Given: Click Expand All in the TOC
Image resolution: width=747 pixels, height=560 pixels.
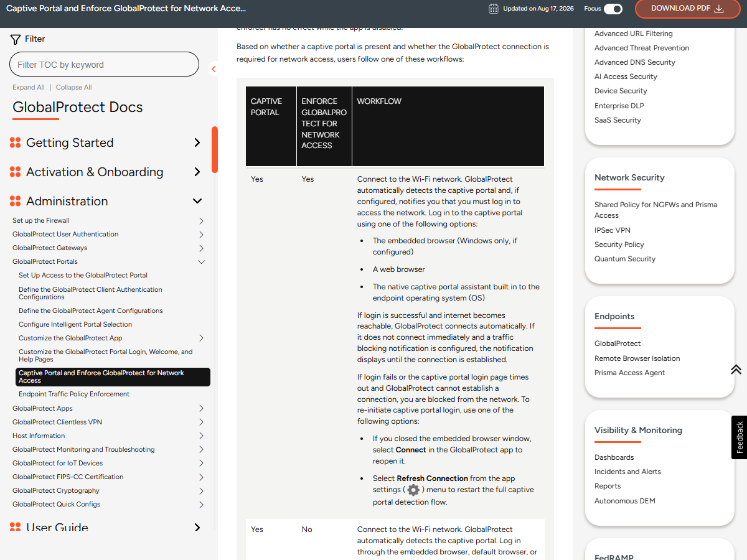Looking at the screenshot, I should (x=29, y=88).
